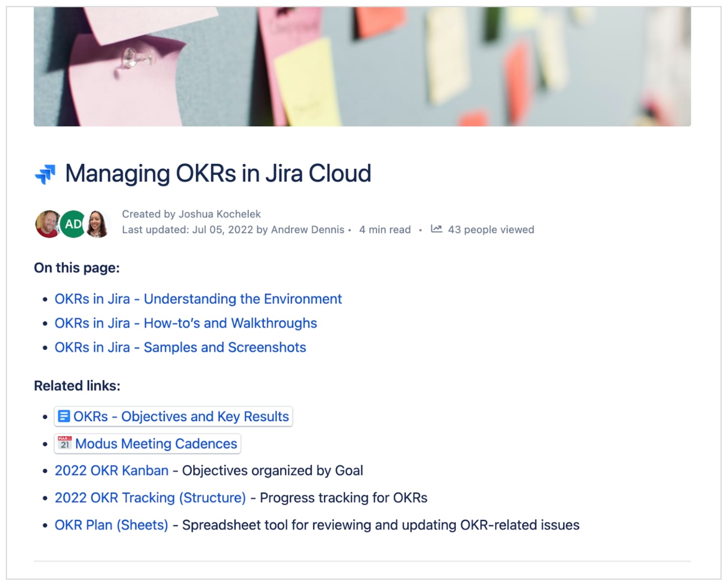This screenshot has width=728, height=586.
Task: Click the Andrew Dennis last-updated byline
Action: point(308,229)
